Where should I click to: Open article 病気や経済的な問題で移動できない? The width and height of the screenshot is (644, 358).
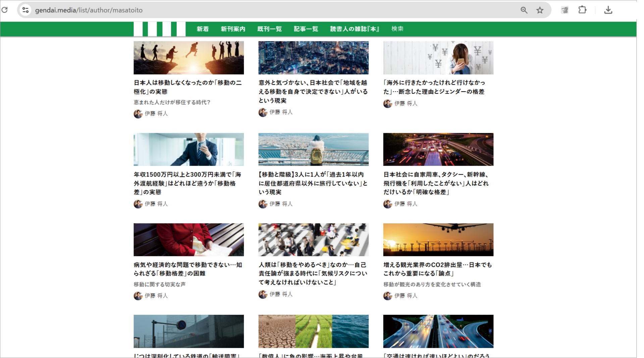pyautogui.click(x=188, y=269)
